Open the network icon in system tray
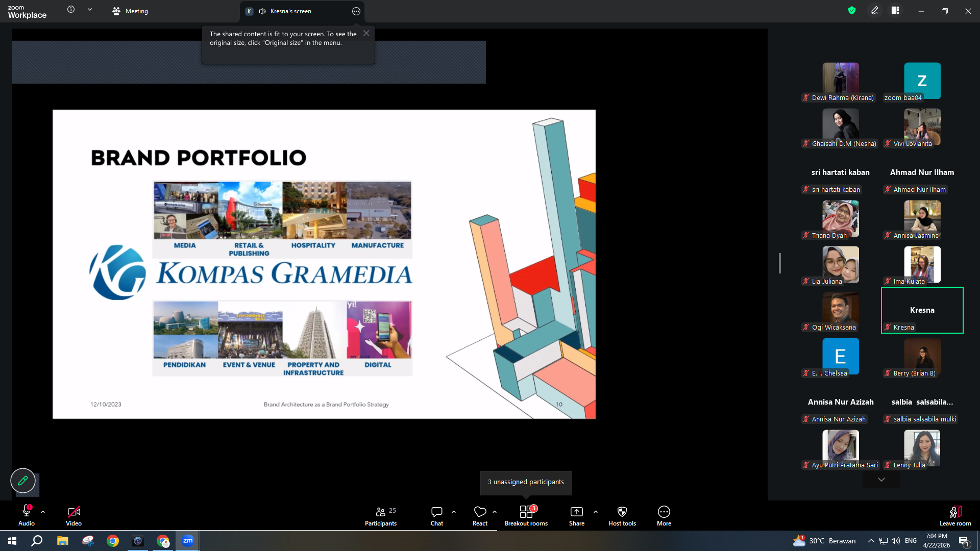The height and width of the screenshot is (551, 980). click(884, 541)
